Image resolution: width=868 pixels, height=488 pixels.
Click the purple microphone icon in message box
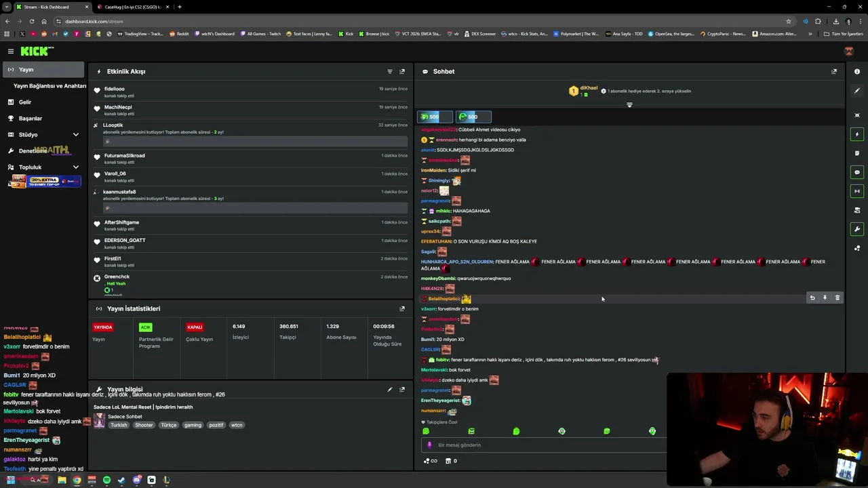pyautogui.click(x=429, y=445)
